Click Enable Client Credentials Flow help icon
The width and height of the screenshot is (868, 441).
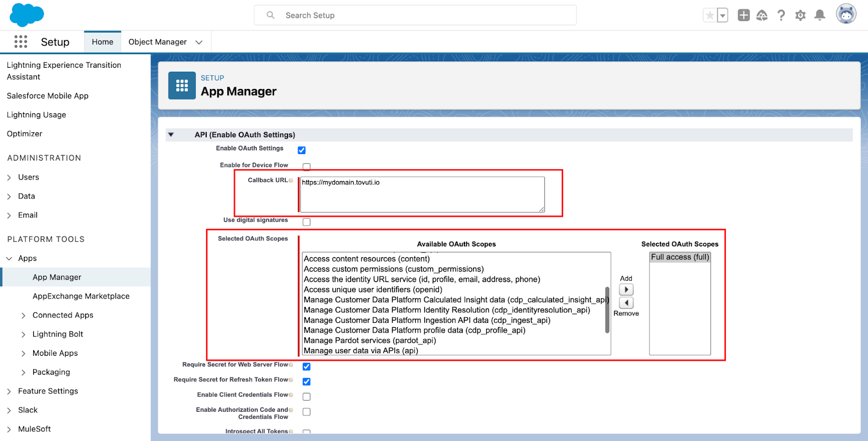(291, 395)
